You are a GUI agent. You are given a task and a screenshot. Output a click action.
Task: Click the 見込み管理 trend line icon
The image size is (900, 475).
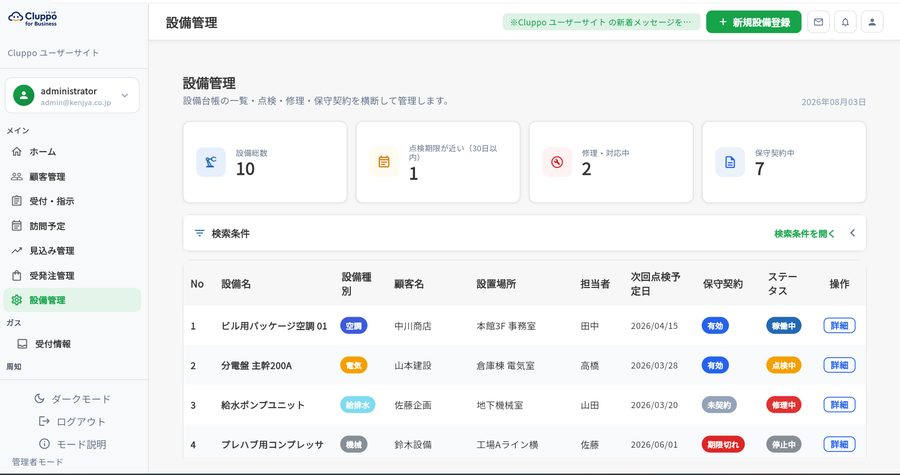tap(17, 251)
